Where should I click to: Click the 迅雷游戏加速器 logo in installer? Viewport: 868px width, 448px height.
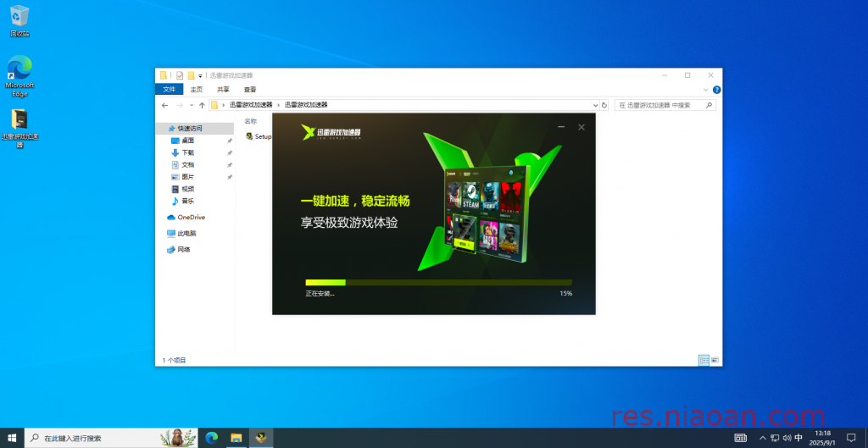(x=331, y=133)
